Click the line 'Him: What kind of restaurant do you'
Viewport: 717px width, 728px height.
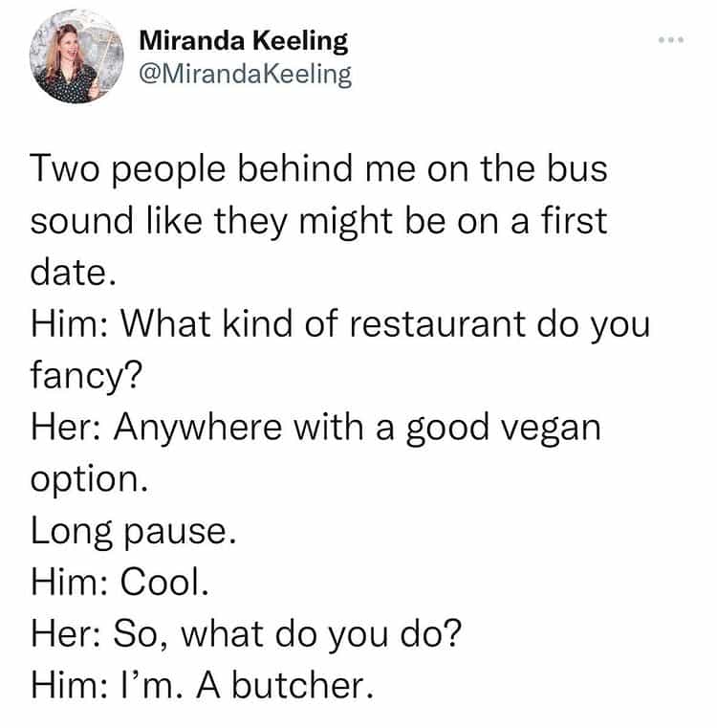(339, 323)
